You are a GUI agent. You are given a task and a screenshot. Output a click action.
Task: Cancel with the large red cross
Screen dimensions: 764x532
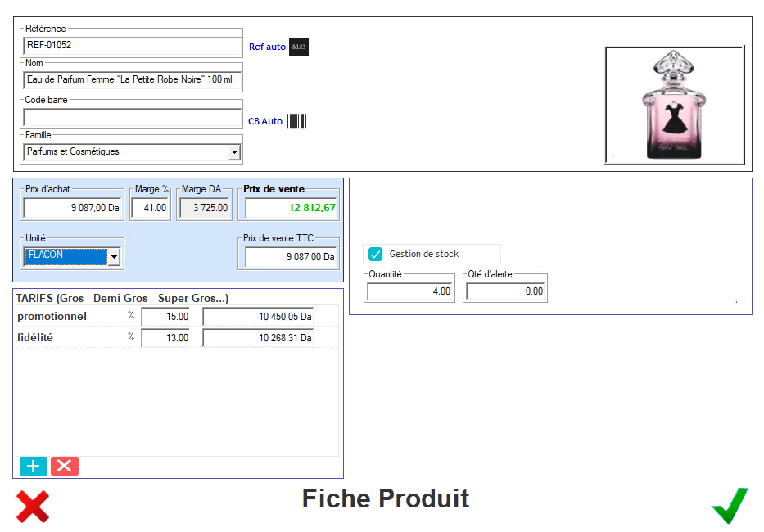point(33,507)
